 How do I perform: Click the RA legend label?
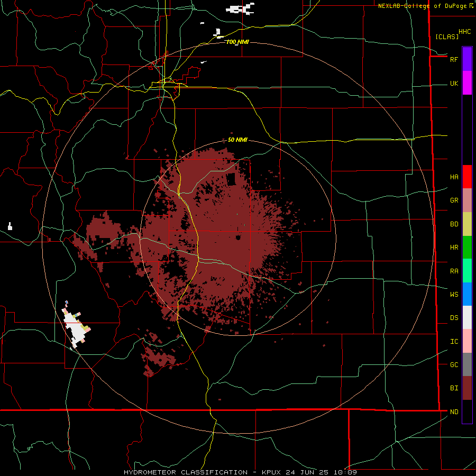(x=454, y=271)
